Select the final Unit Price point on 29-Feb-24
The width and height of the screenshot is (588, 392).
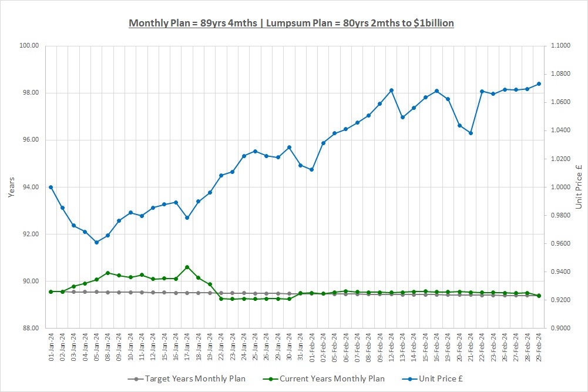pos(539,84)
